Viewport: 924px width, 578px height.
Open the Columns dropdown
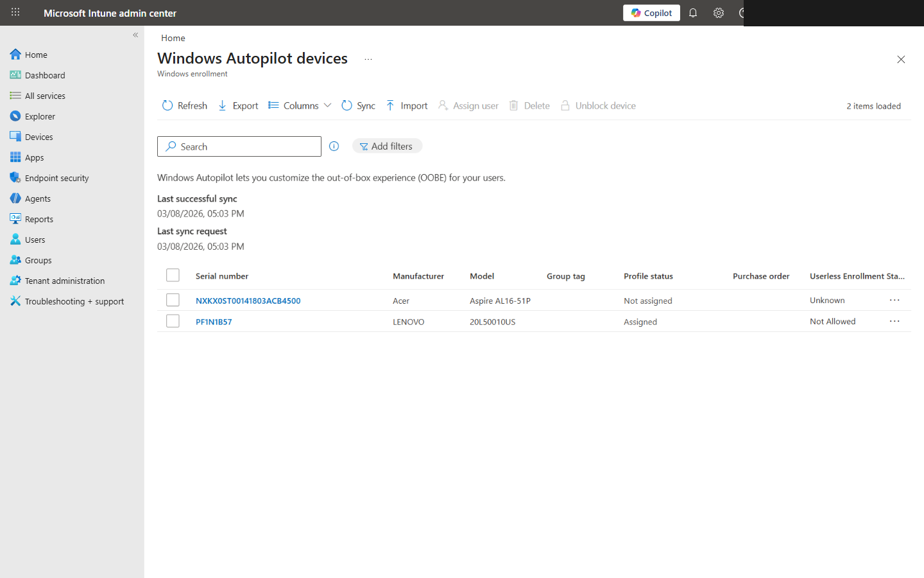299,105
